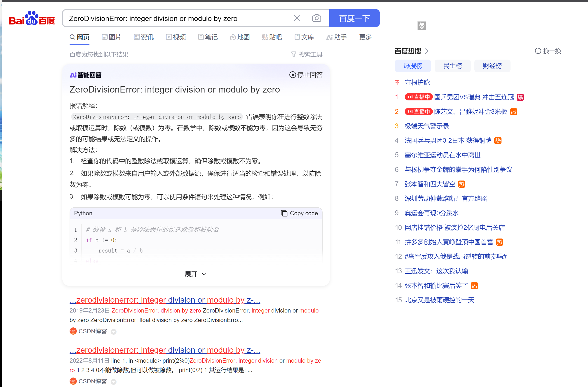The height and width of the screenshot is (387, 588).
Task: Click the Baidu logo
Action: click(32, 18)
